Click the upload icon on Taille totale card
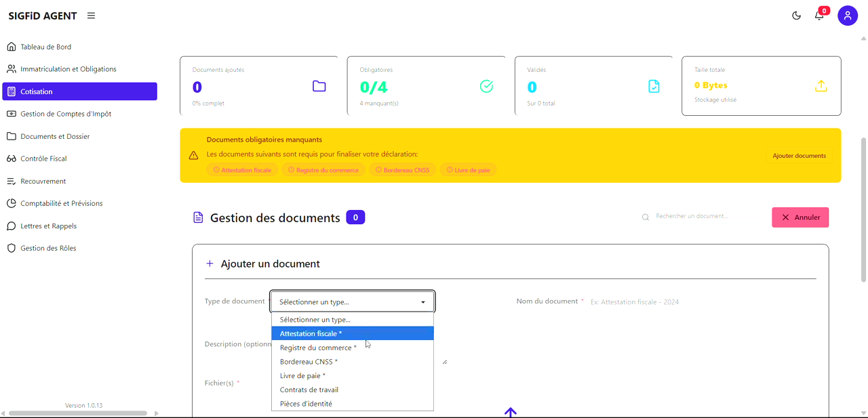 [x=821, y=86]
